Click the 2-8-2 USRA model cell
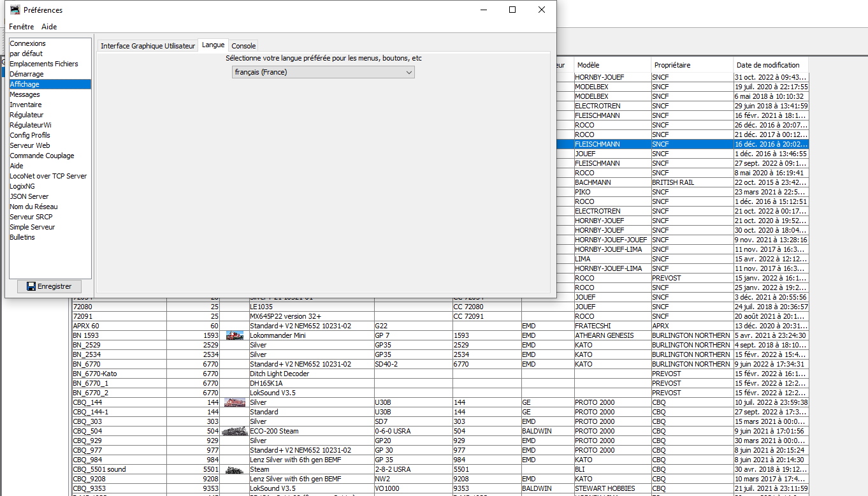This screenshot has height=496, width=868. pos(413,469)
